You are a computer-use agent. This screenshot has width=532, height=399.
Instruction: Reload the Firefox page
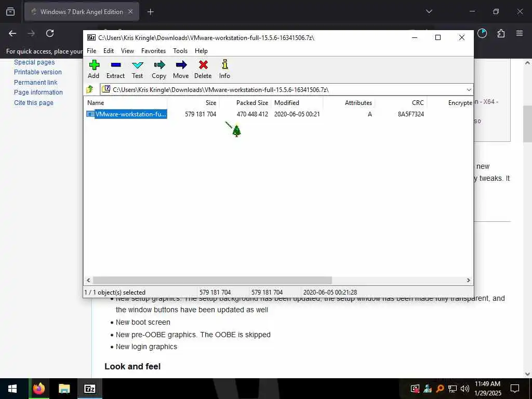(50, 33)
